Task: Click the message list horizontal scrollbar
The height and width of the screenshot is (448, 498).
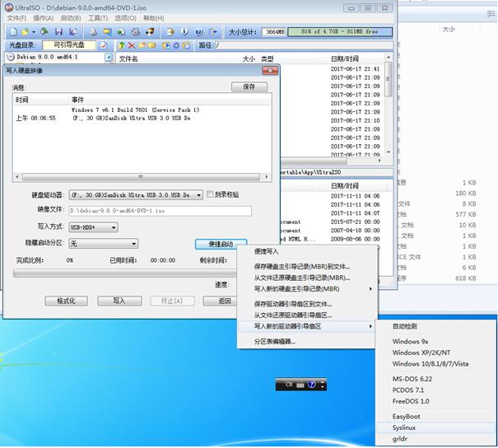Action: click(142, 177)
